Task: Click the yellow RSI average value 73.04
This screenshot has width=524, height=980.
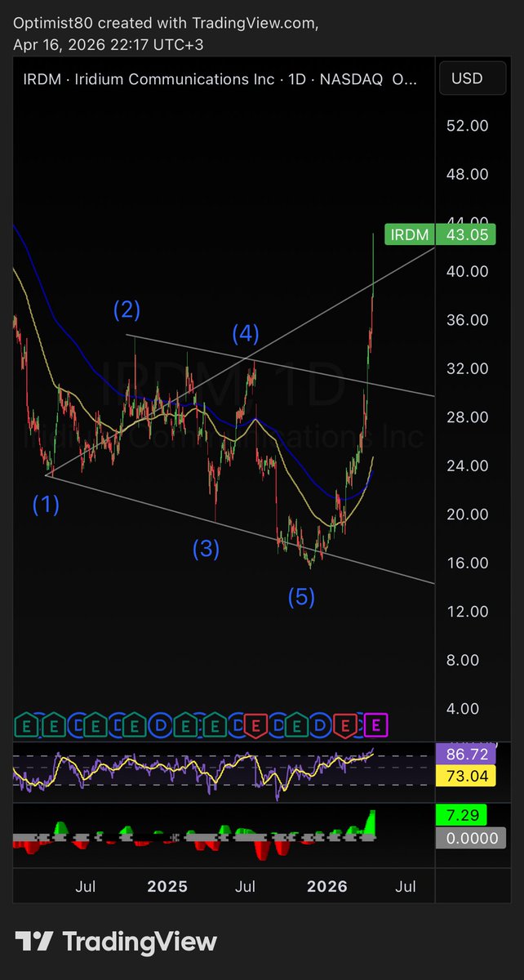Action: pos(467,775)
